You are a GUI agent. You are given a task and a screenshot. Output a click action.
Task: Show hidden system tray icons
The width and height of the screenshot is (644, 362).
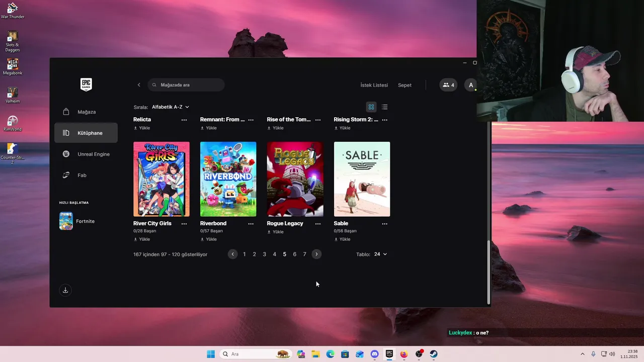pos(583,354)
